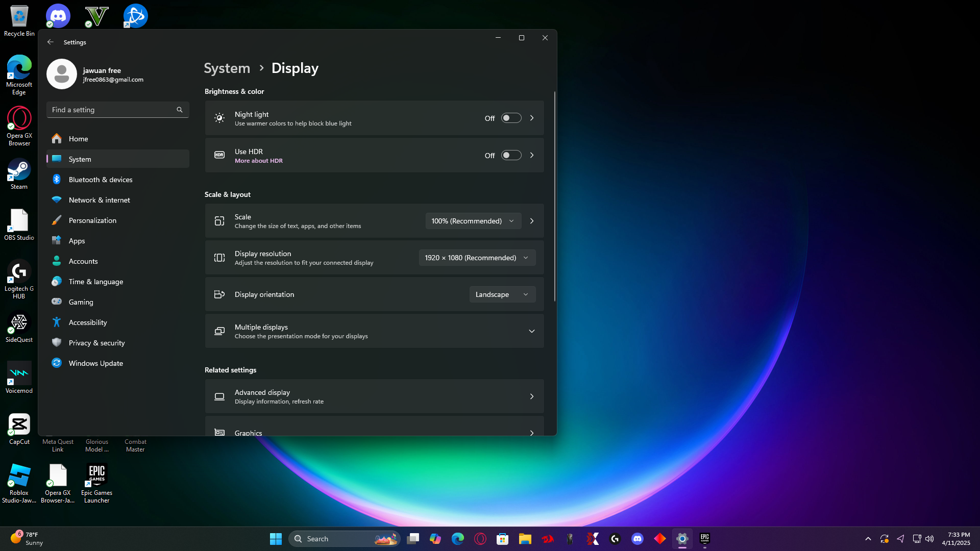Open Opera from the taskbar
980x551 pixels.
(480, 539)
